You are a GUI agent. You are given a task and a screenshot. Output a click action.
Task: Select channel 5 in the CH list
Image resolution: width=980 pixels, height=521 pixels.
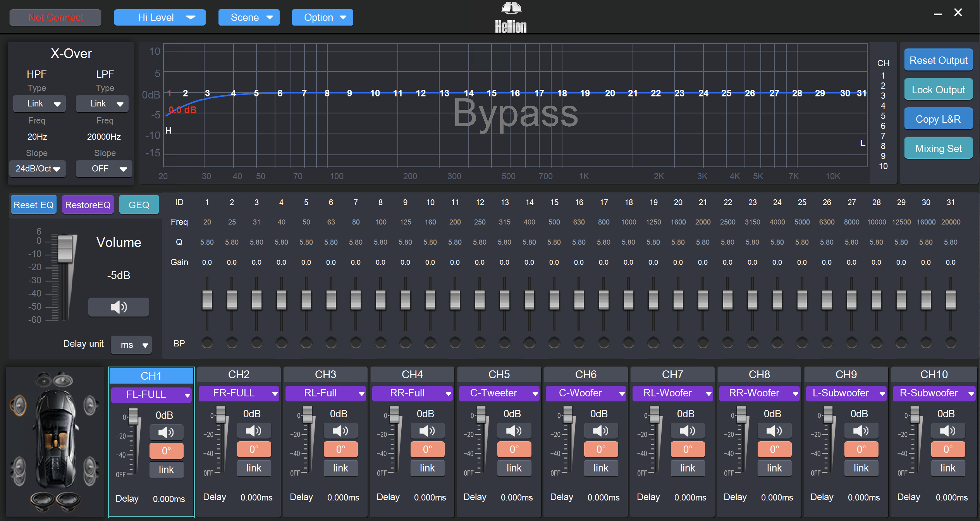pos(883,116)
